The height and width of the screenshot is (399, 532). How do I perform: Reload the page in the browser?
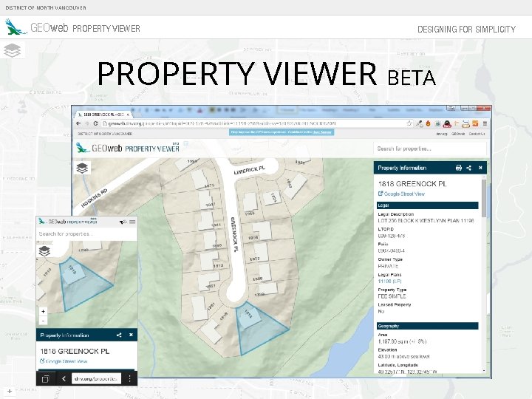(x=95, y=123)
